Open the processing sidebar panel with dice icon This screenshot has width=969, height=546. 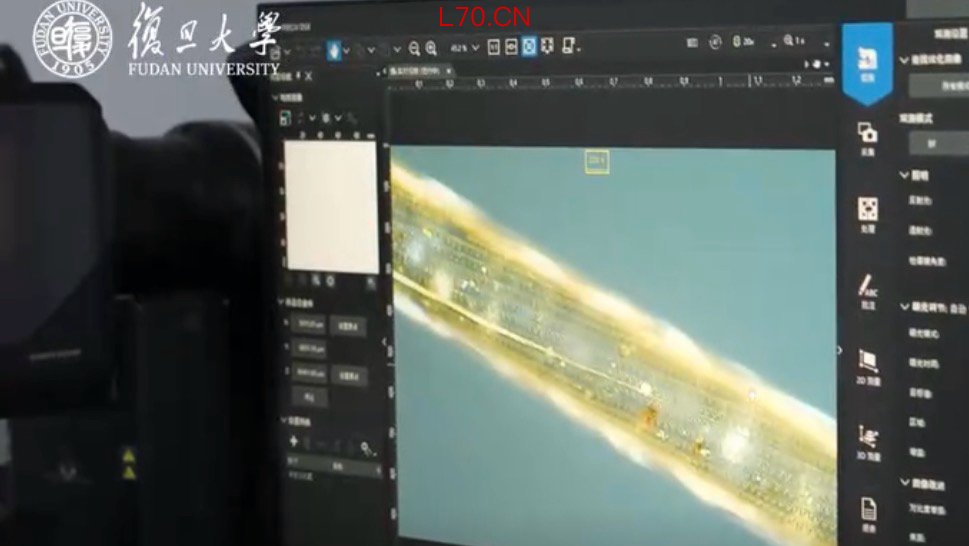(868, 213)
